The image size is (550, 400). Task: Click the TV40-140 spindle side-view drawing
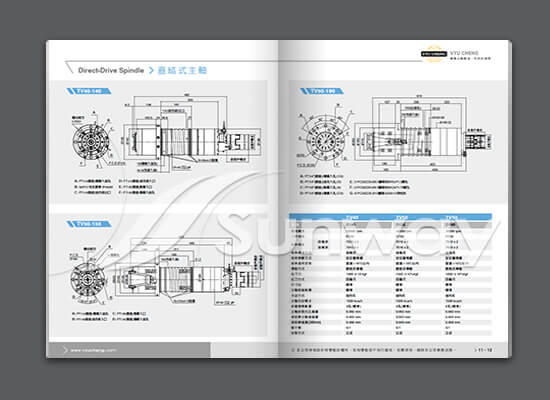click(191, 137)
